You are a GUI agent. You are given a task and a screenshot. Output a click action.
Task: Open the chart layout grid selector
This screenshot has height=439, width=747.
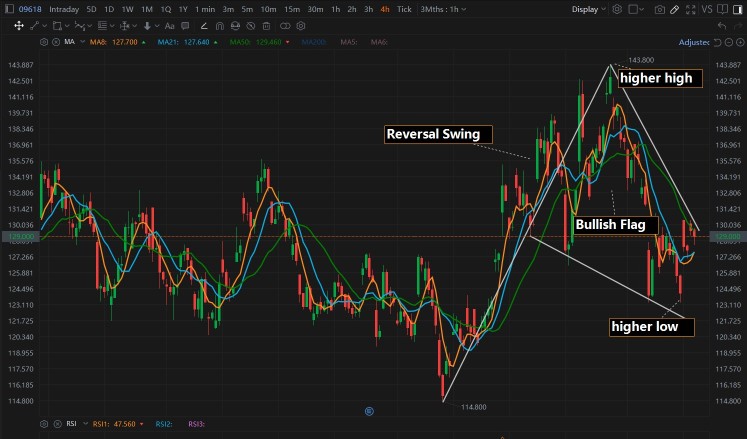[x=636, y=9]
